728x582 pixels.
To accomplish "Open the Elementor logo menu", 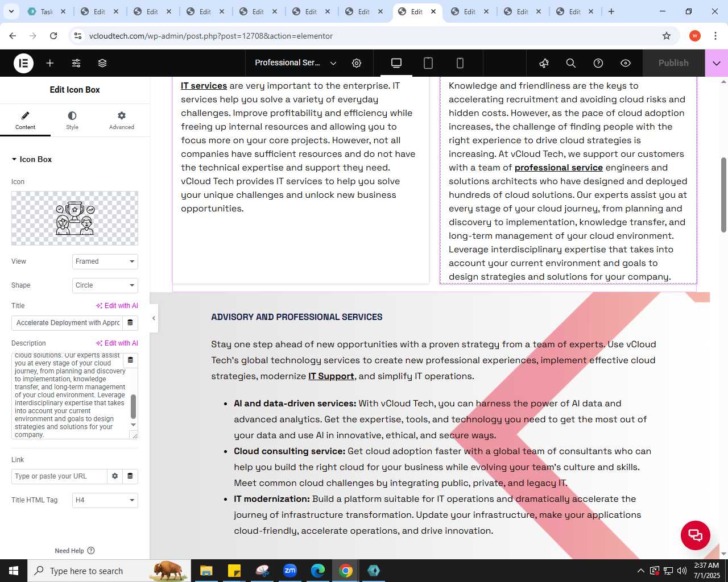I will [x=23, y=63].
